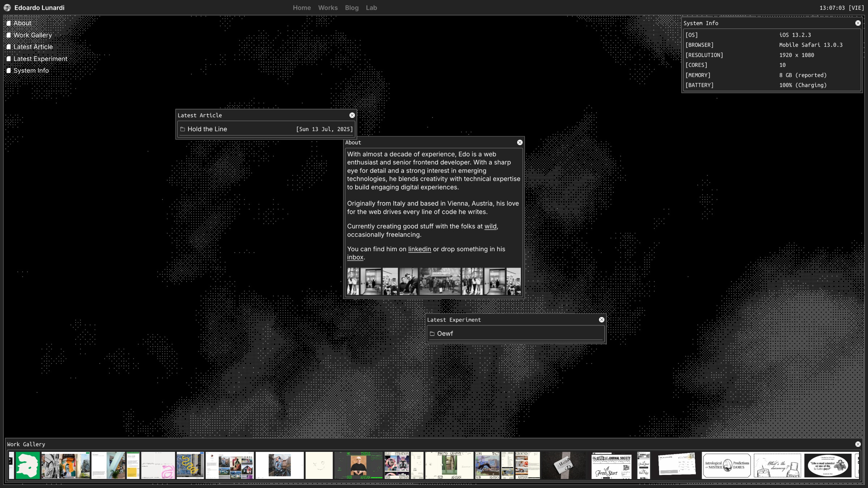Toggle Work Gallery in the sidebar
The width and height of the screenshot is (868, 488).
29,35
